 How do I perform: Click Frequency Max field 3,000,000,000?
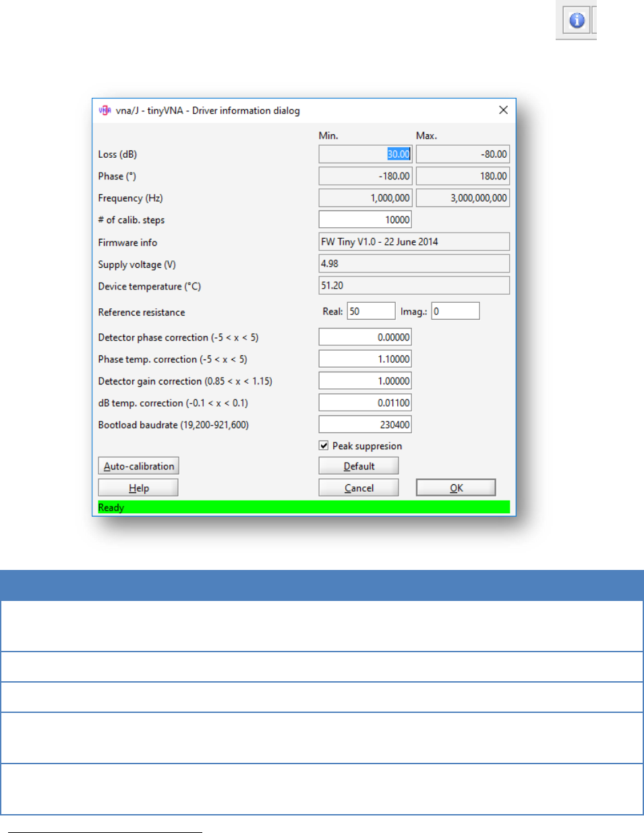463,198
